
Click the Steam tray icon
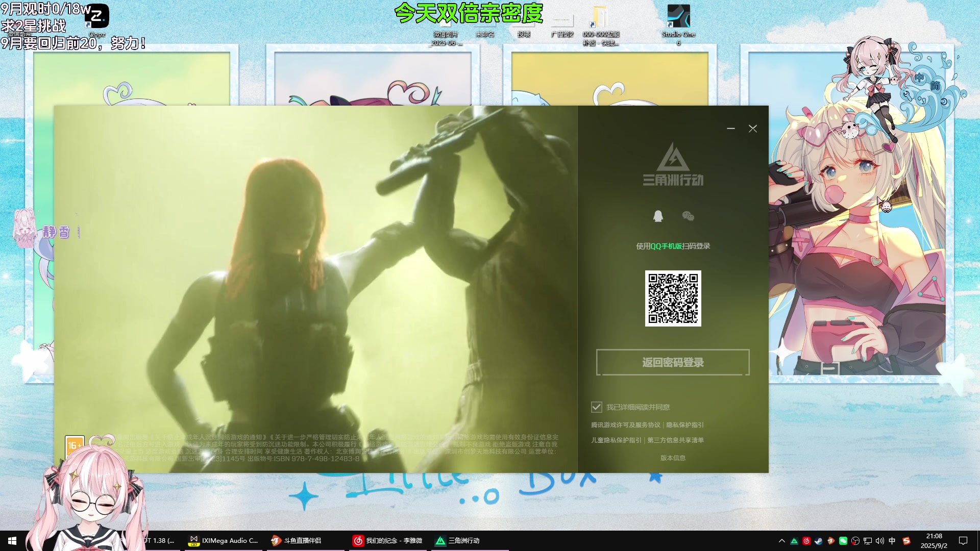click(819, 541)
